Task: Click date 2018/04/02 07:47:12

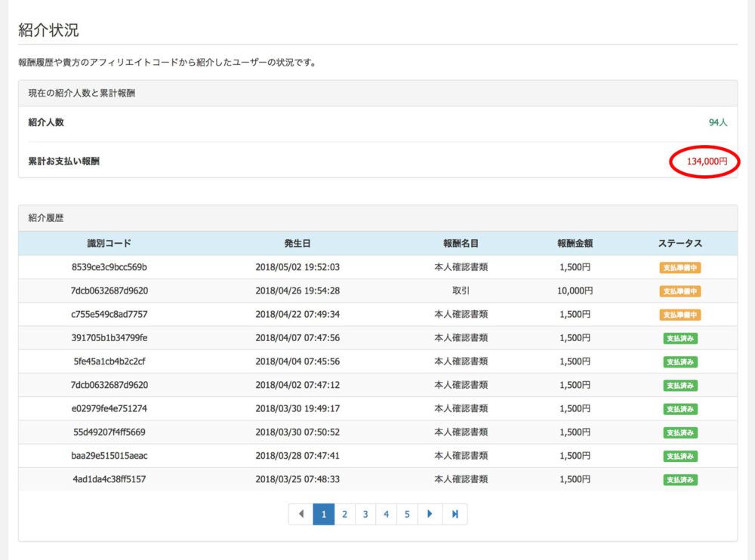Action: click(297, 385)
